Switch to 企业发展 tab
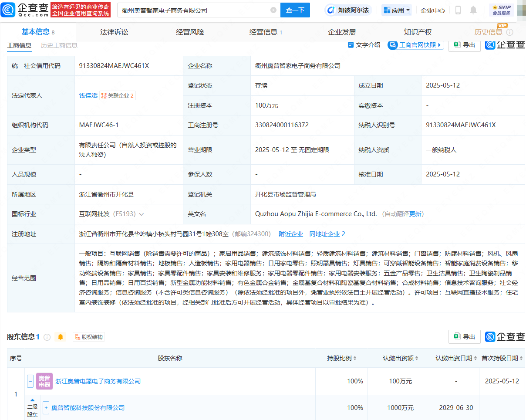The height and width of the screenshot is (420, 526). [x=342, y=32]
